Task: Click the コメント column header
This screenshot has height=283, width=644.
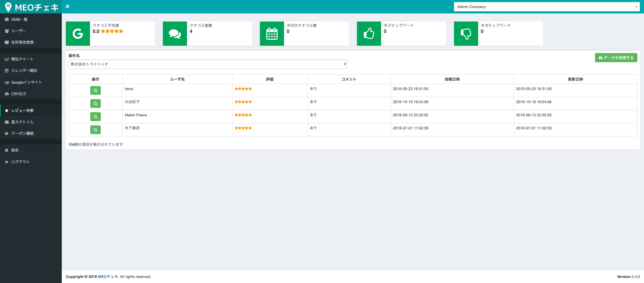Action: (349, 79)
